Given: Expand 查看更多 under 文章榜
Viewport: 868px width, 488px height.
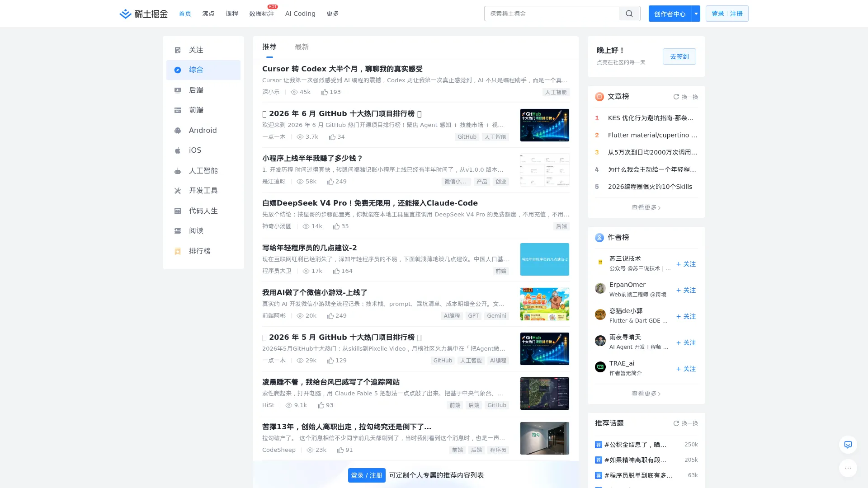Looking at the screenshot, I should [x=646, y=208].
